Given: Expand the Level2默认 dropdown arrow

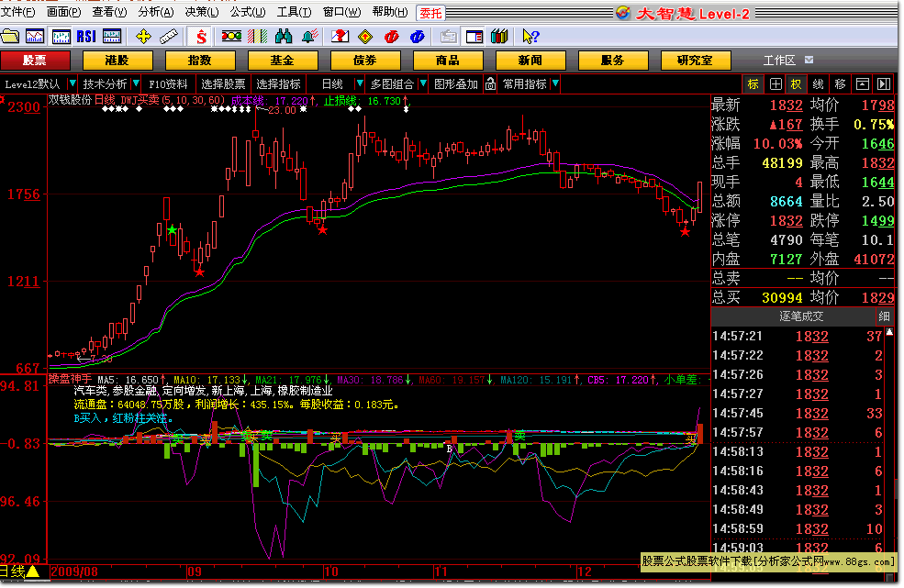Looking at the screenshot, I should pos(73,84).
